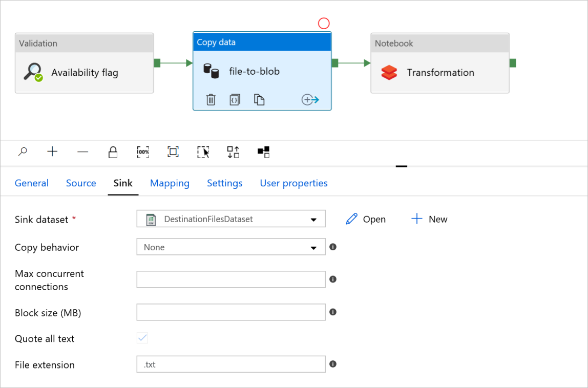Screen dimensions: 588x388
Task: Open the Copy behavior dropdown
Action: pos(231,247)
